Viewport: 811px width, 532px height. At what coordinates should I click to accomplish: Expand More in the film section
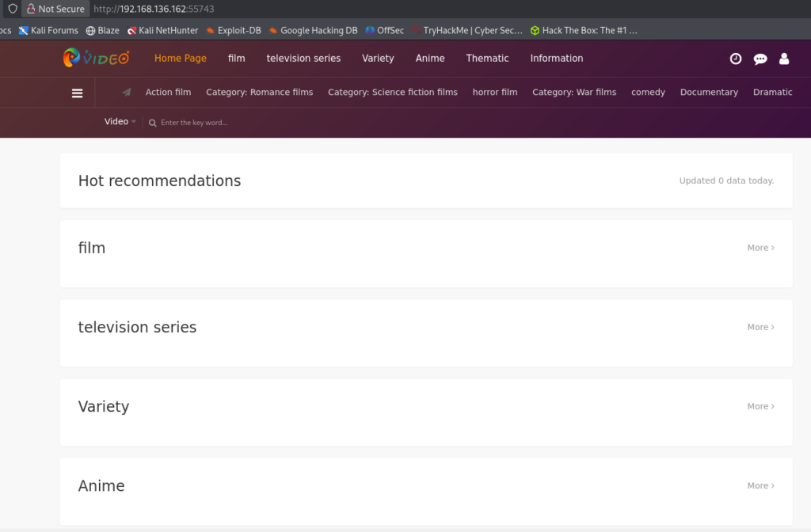tap(760, 248)
